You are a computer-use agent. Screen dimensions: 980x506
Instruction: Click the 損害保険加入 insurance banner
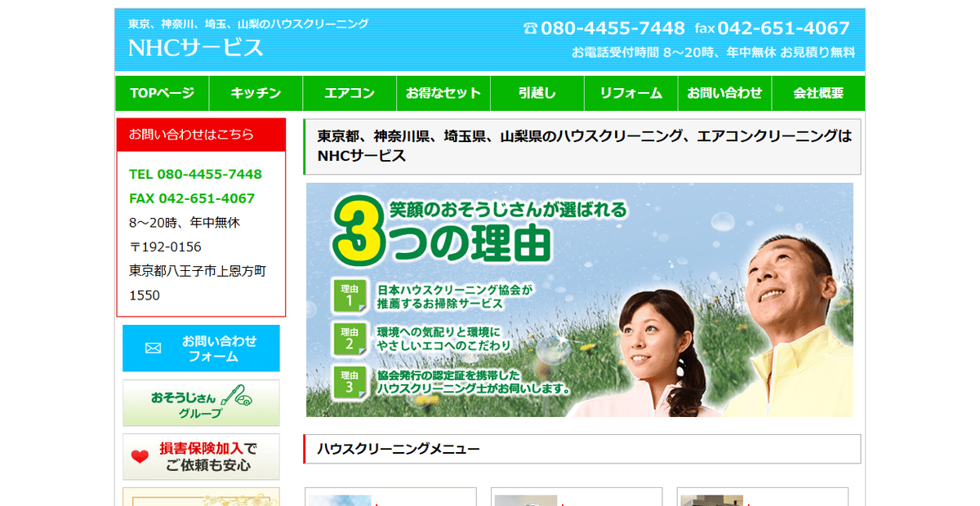[201, 457]
